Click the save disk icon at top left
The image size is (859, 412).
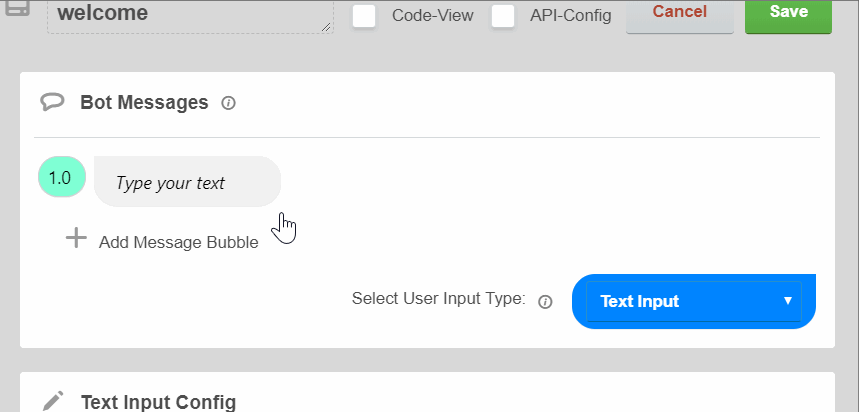coord(17,8)
